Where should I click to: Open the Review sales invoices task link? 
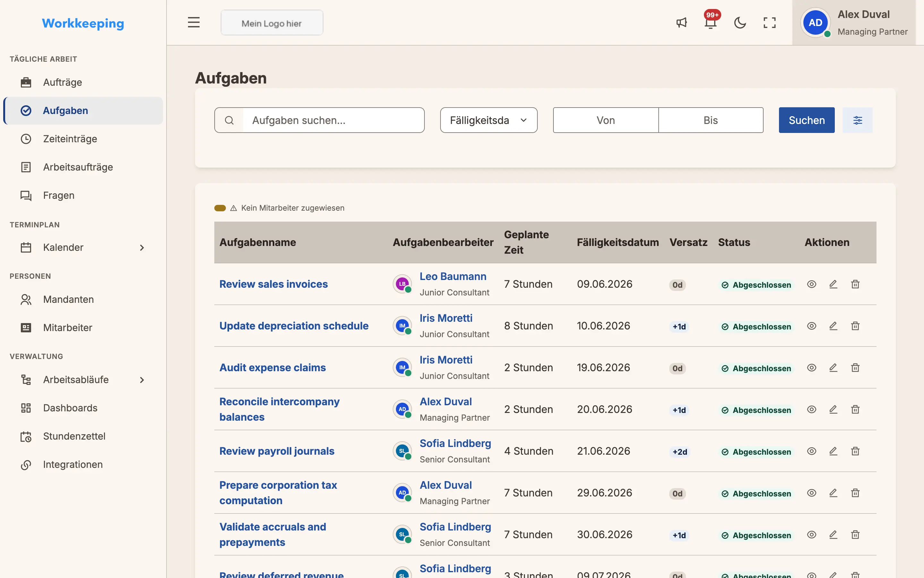coord(273,284)
